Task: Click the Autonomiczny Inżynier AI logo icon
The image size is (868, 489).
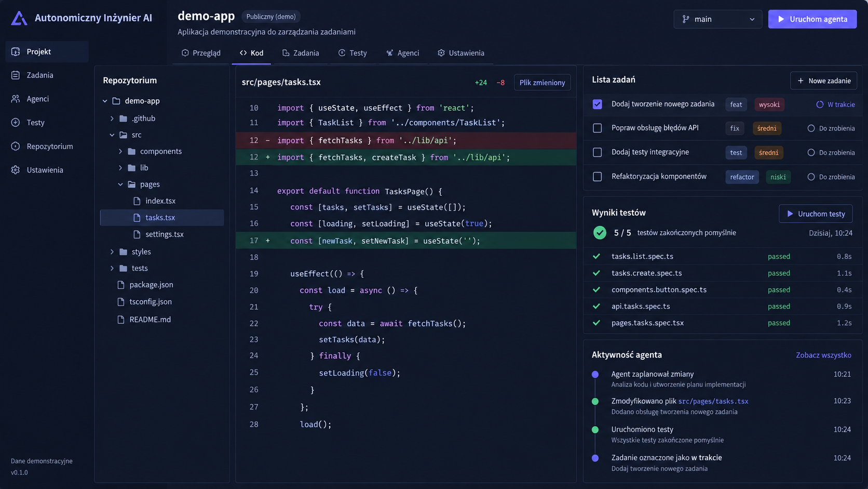Action: pyautogui.click(x=19, y=18)
